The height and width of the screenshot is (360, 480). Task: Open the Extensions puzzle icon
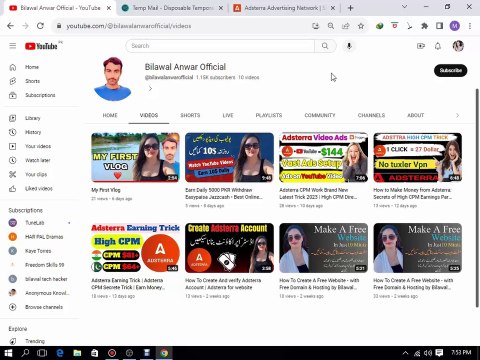pos(424,26)
